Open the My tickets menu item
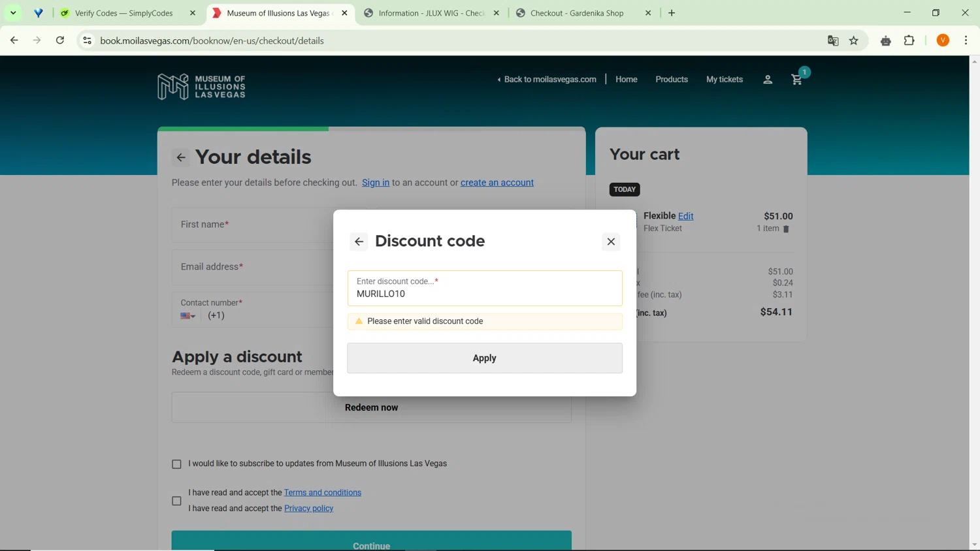This screenshot has width=980, height=551. click(725, 80)
